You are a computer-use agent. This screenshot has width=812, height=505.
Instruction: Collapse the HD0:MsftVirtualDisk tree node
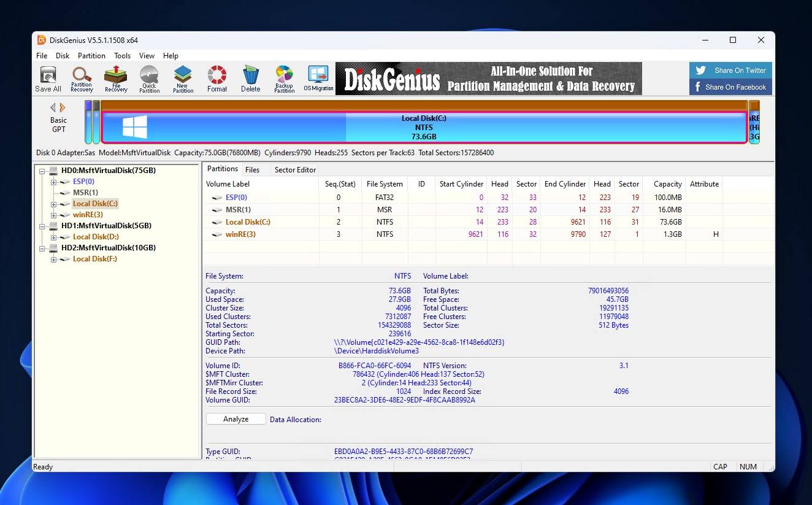click(x=42, y=171)
